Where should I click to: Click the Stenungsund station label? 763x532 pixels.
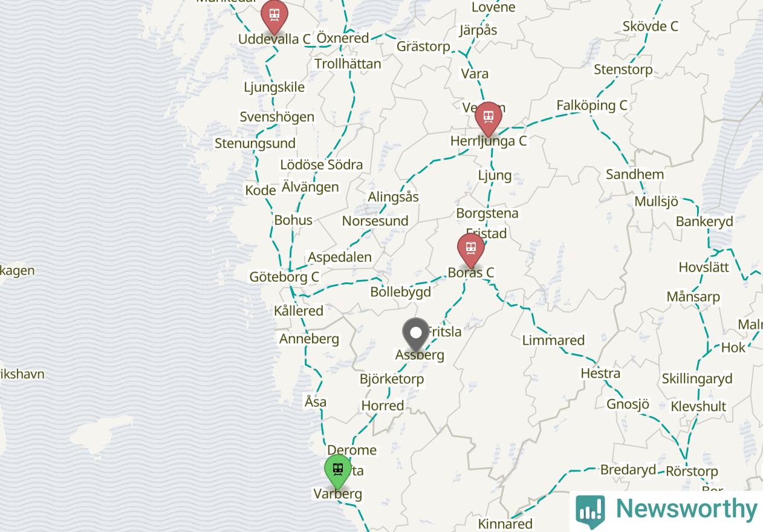click(x=255, y=143)
